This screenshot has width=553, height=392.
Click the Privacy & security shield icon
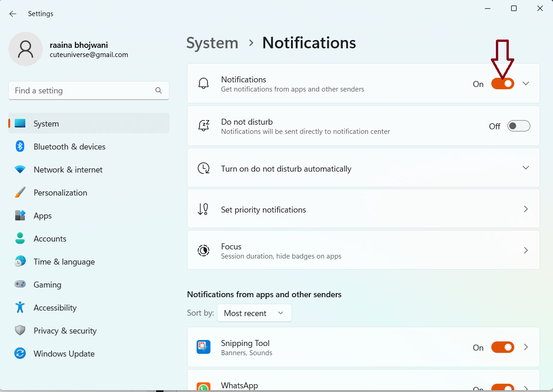click(x=20, y=330)
